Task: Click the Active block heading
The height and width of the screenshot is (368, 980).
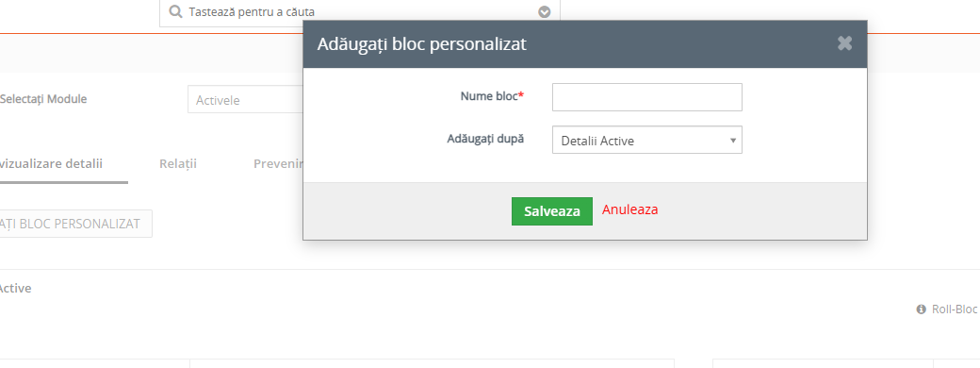Action: click(x=16, y=289)
